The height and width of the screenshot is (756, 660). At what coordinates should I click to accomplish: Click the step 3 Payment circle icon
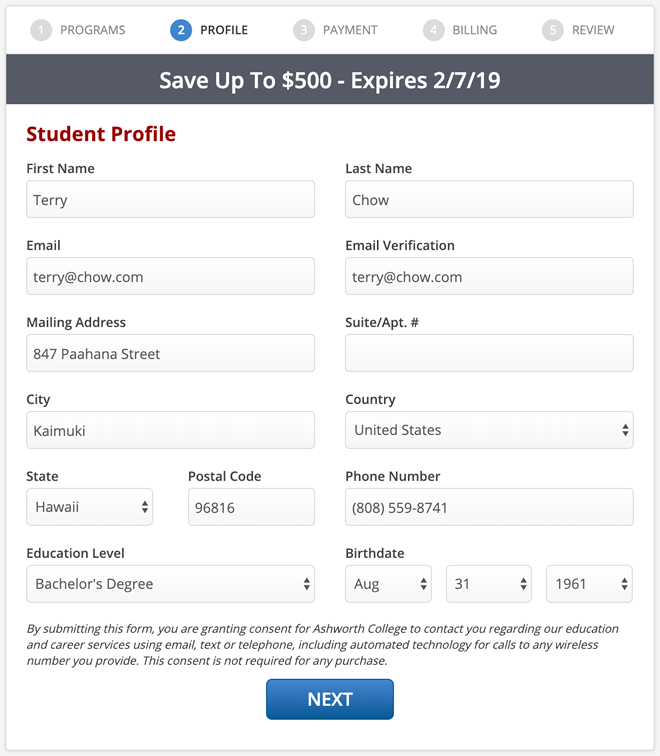(x=303, y=30)
